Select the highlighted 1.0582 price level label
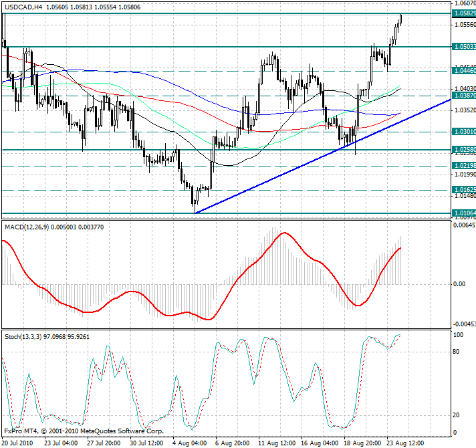The image size is (476, 448). [x=464, y=13]
